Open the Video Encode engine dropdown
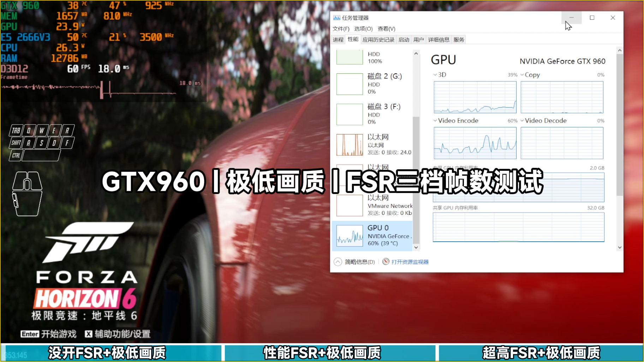644x362 pixels. [456, 121]
